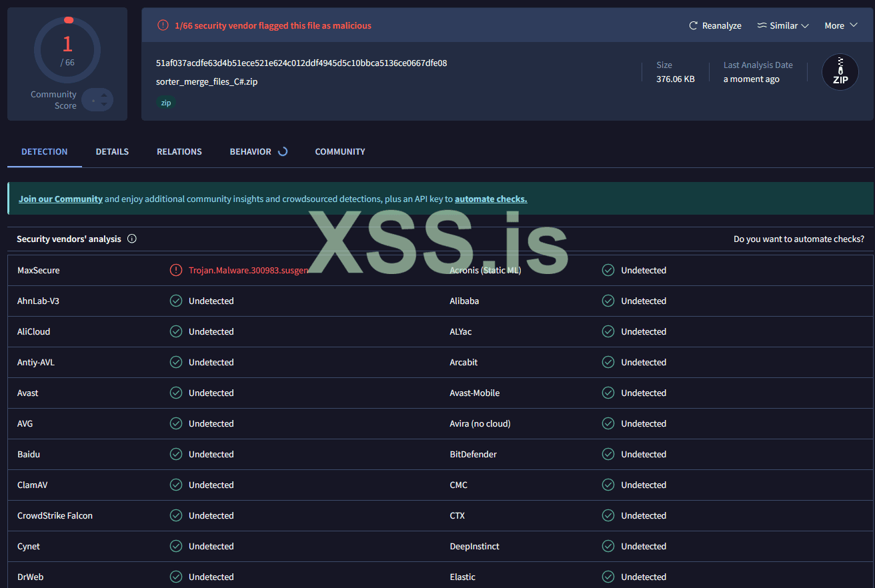Click 'Do you want to automate checks?'
This screenshot has height=588, width=875.
click(799, 239)
